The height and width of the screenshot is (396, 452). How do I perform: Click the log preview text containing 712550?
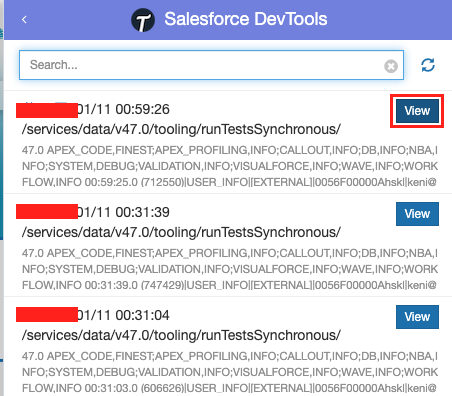point(230,166)
